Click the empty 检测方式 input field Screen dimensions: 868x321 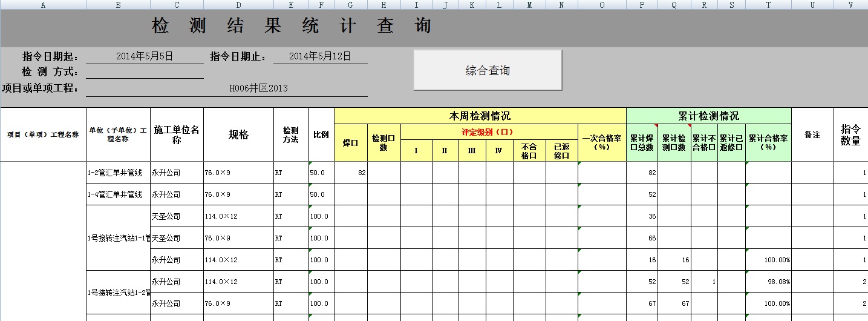145,72
